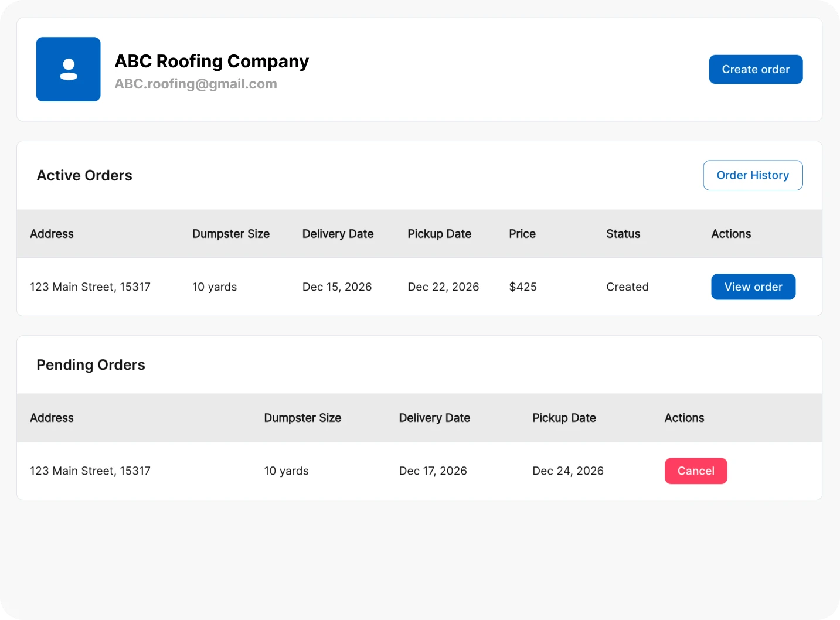This screenshot has height=620, width=840.
Task: Open the Order History page
Action: tap(753, 175)
